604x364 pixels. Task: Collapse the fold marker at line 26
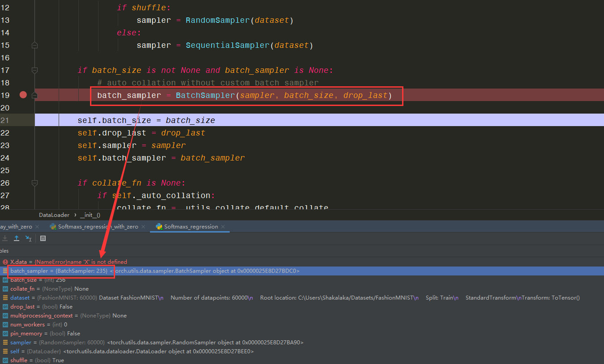tap(35, 183)
